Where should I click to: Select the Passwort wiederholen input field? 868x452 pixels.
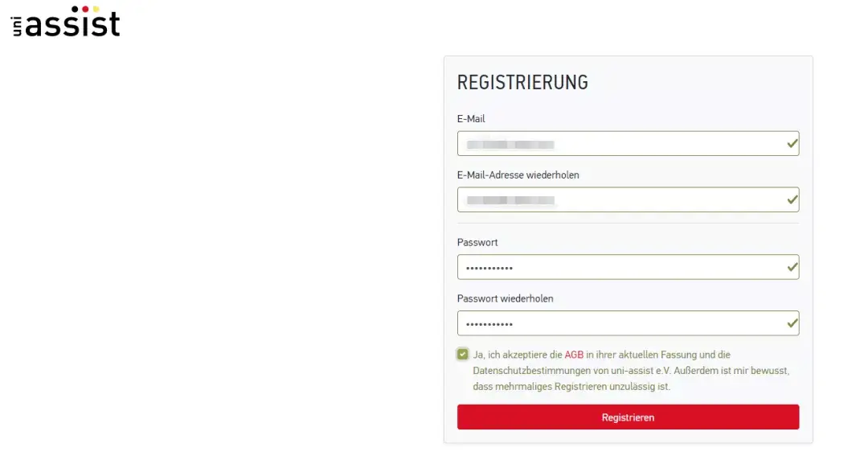pos(619,323)
